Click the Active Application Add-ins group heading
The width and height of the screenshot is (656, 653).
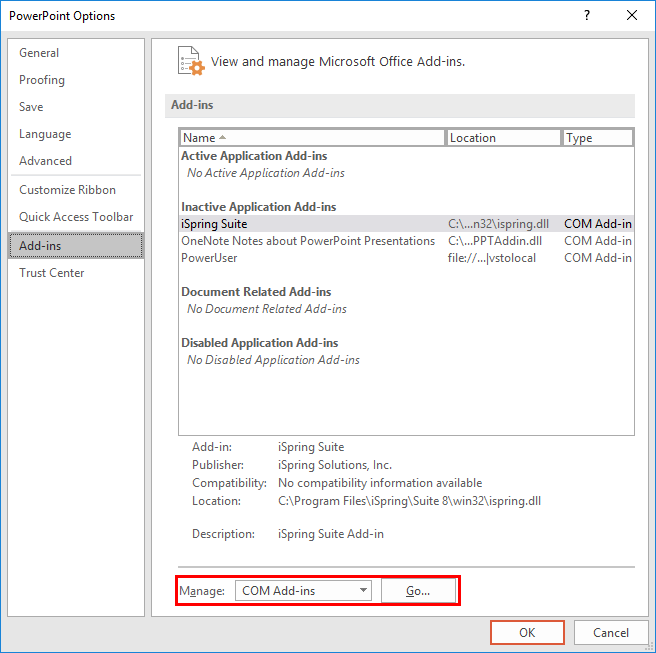[254, 156]
